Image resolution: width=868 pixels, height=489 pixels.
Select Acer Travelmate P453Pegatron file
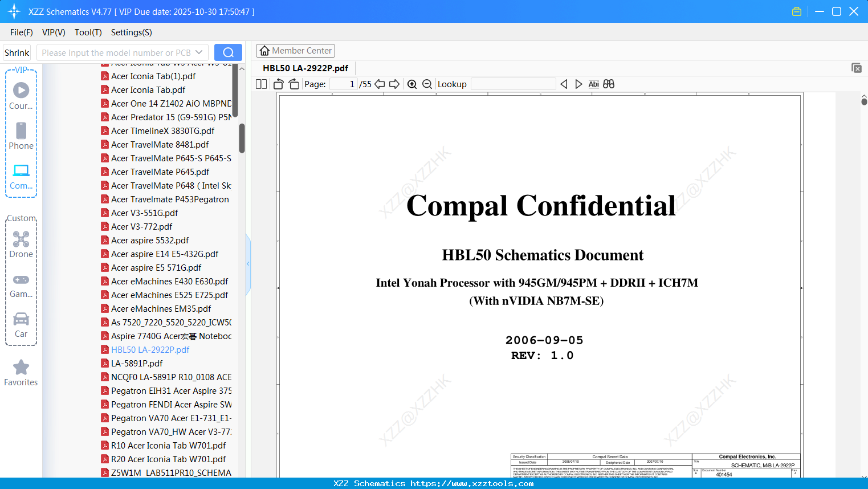point(170,199)
